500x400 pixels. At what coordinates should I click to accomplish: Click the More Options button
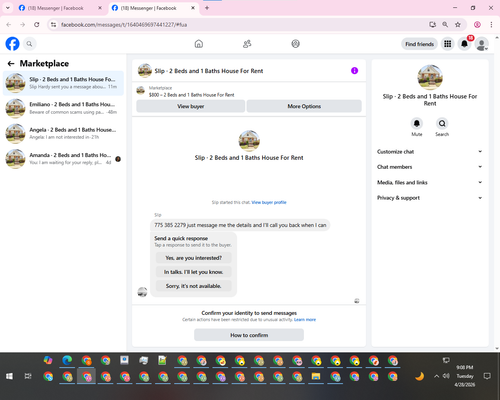[304, 106]
